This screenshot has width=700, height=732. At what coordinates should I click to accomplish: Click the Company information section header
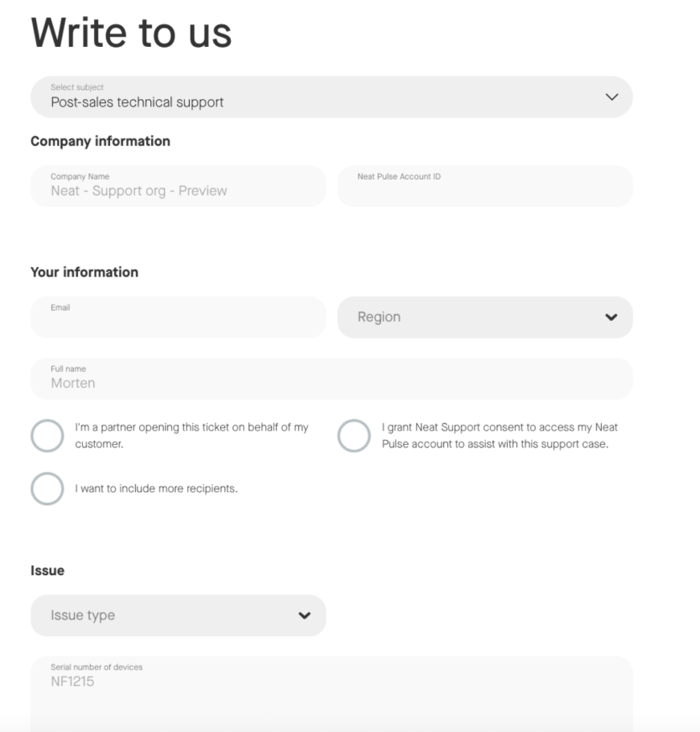[100, 141]
